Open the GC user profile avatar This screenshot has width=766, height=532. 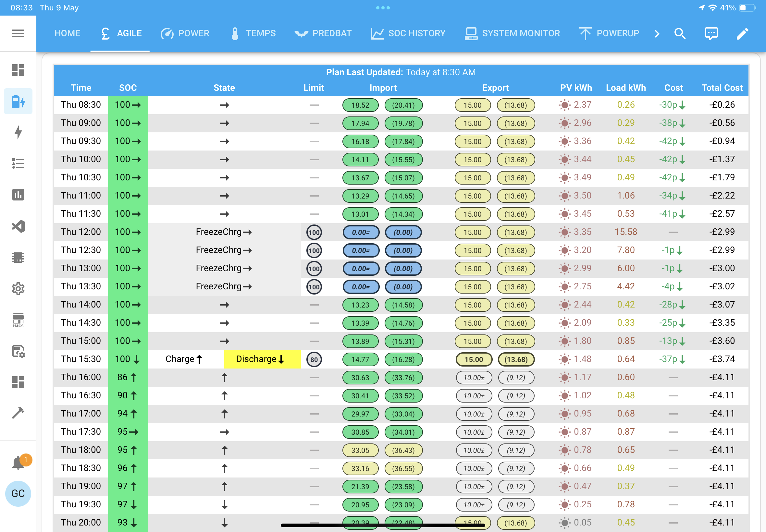tap(18, 493)
